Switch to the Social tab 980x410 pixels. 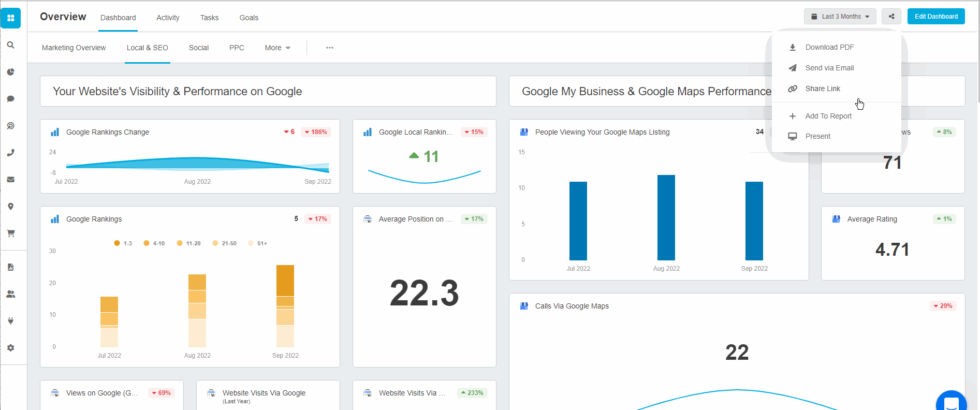tap(199, 48)
